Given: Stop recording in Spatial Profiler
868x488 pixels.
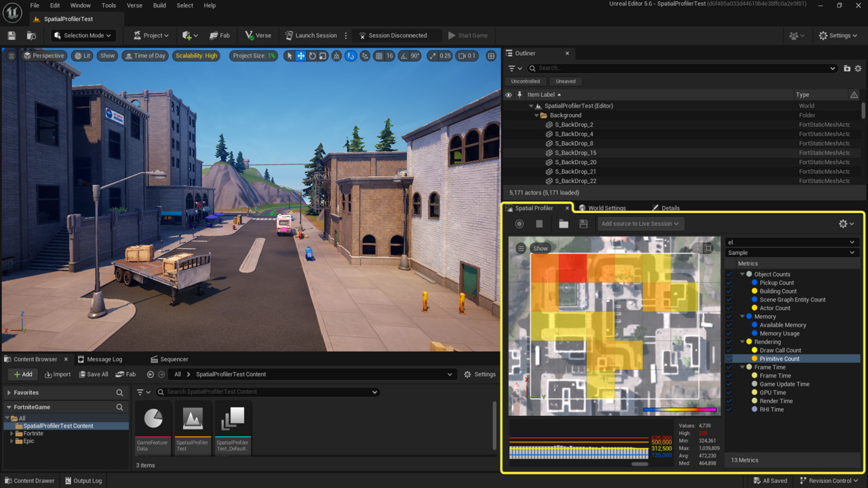Looking at the screenshot, I should click(539, 224).
